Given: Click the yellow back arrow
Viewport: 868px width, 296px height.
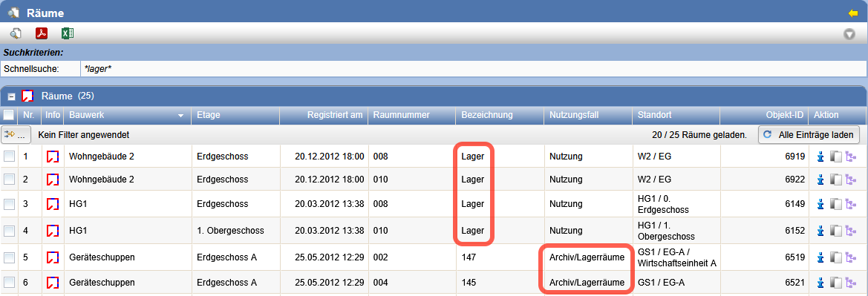Looking at the screenshot, I should click(852, 13).
